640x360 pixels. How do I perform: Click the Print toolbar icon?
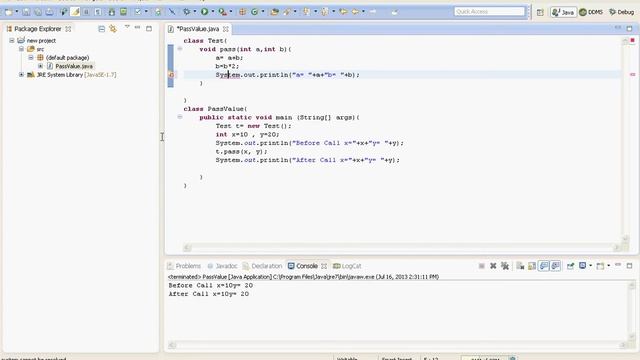coord(49,12)
